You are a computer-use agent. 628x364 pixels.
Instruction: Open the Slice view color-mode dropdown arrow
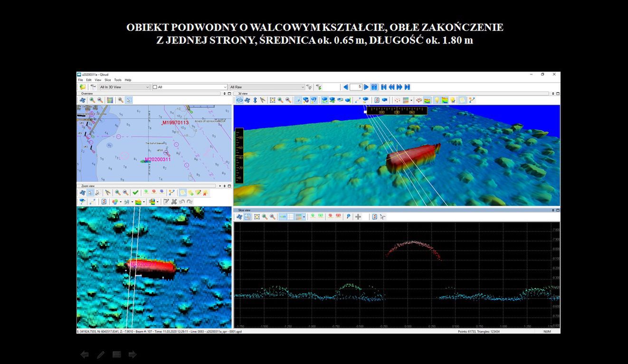[x=304, y=217]
